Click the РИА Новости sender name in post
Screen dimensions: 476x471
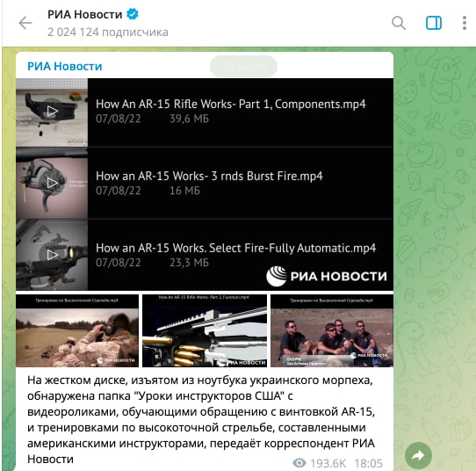[x=65, y=66]
